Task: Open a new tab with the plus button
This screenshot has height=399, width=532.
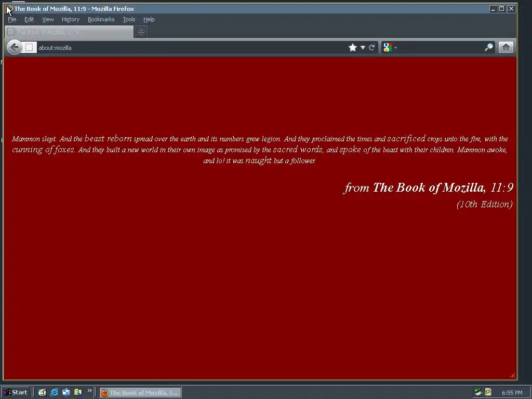Action: point(141,32)
